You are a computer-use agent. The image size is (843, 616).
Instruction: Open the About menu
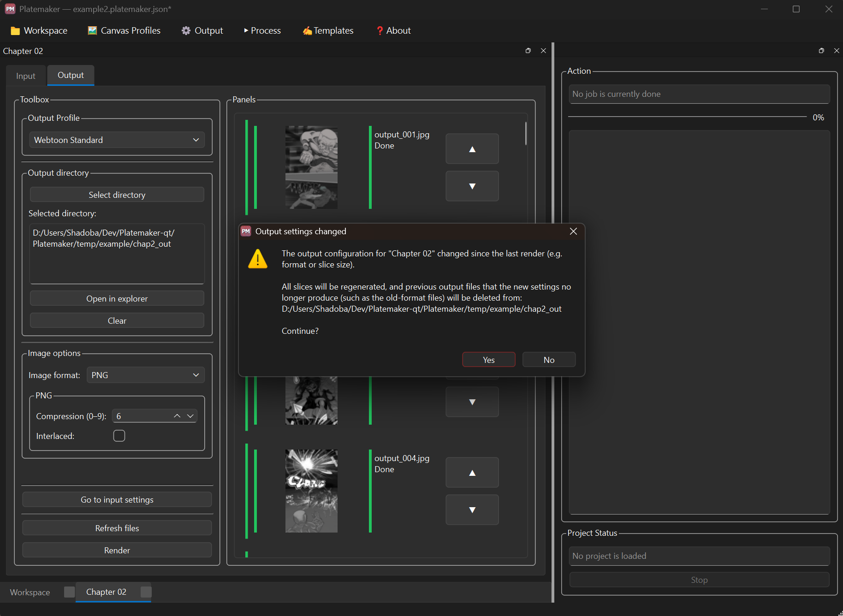pos(393,30)
